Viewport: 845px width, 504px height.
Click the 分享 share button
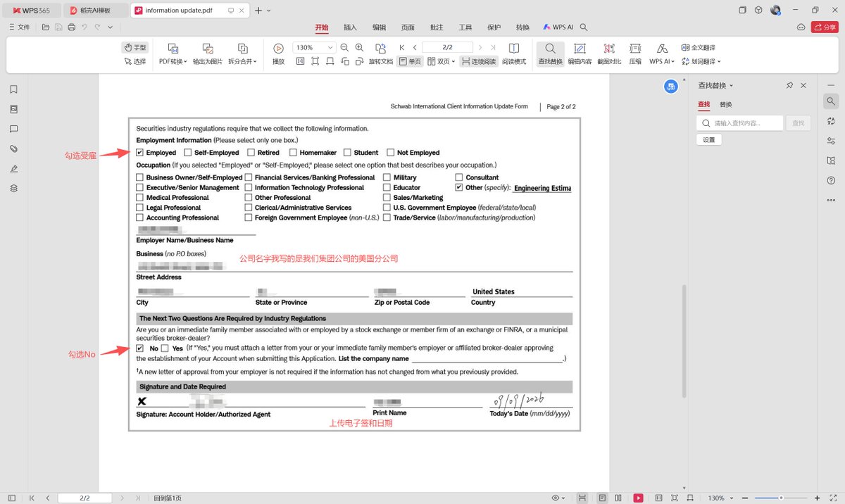pos(825,27)
